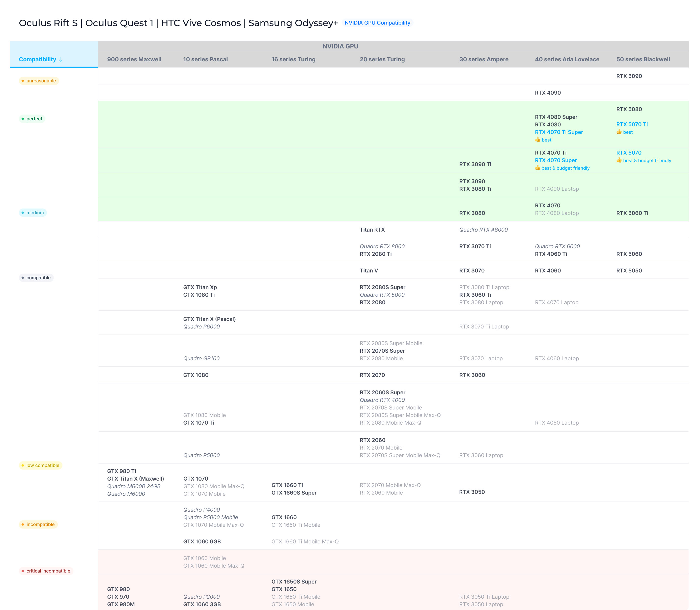Click the GTX Titan Xp entry
This screenshot has width=700, height=610.
point(200,287)
